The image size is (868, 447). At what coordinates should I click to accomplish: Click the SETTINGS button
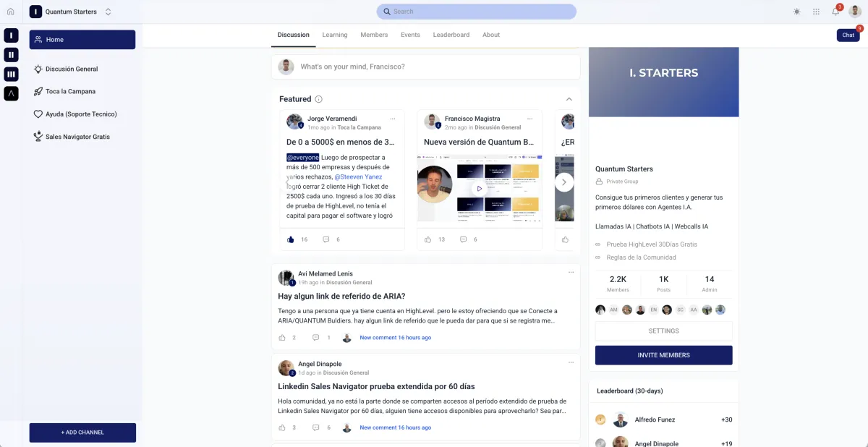tap(664, 331)
